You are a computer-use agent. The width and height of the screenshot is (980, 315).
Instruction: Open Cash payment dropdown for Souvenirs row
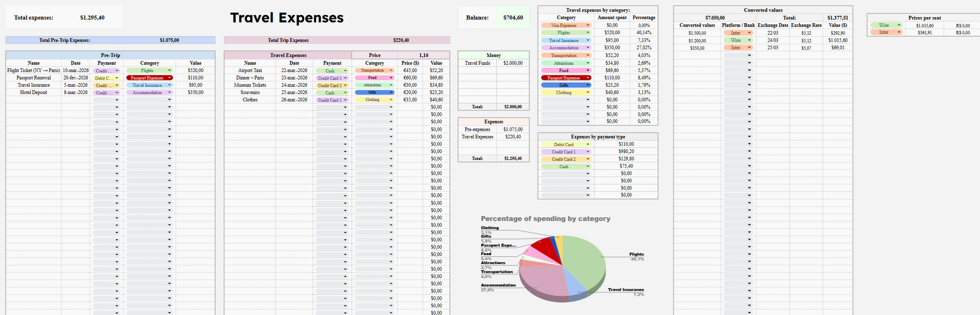click(x=332, y=93)
